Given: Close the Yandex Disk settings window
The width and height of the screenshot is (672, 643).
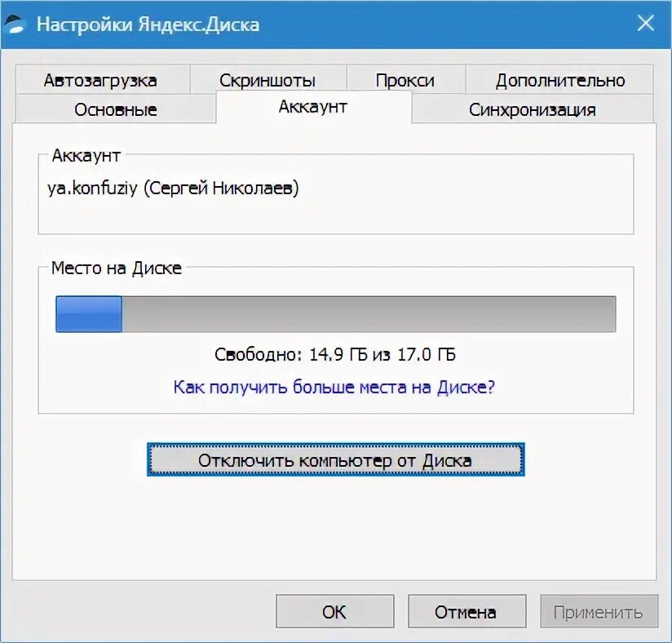Looking at the screenshot, I should (645, 23).
